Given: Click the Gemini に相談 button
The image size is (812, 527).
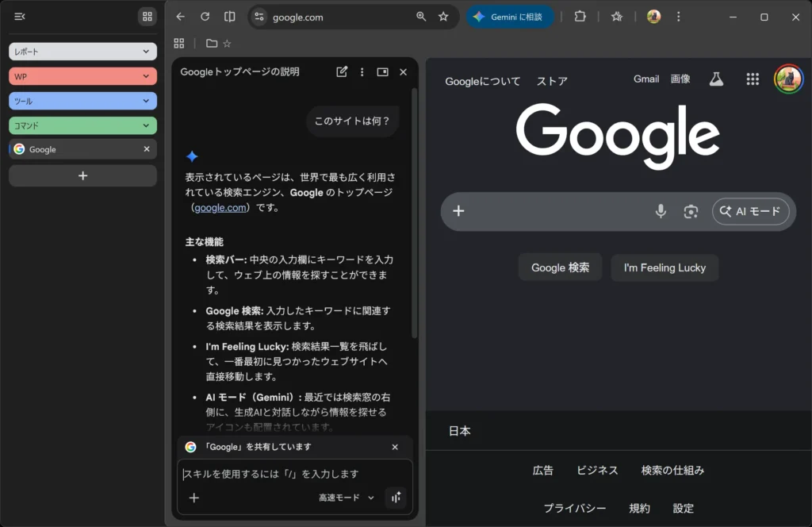Looking at the screenshot, I should 510,17.
